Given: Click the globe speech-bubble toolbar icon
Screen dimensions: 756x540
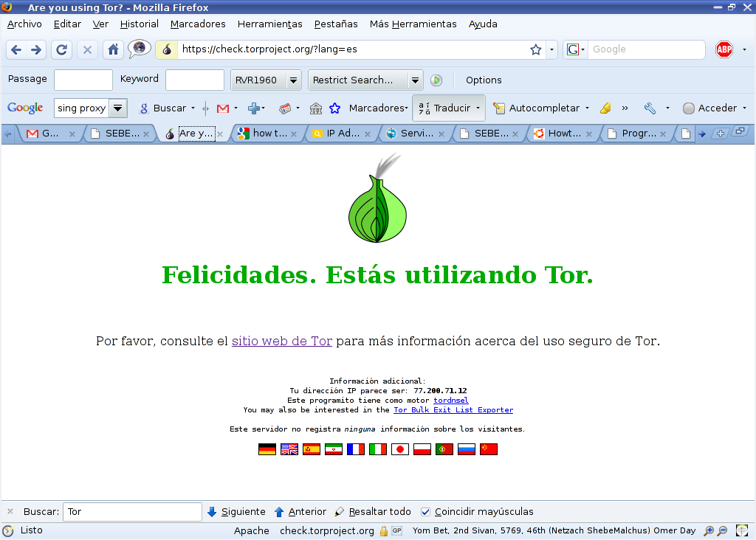Looking at the screenshot, I should 140,49.
